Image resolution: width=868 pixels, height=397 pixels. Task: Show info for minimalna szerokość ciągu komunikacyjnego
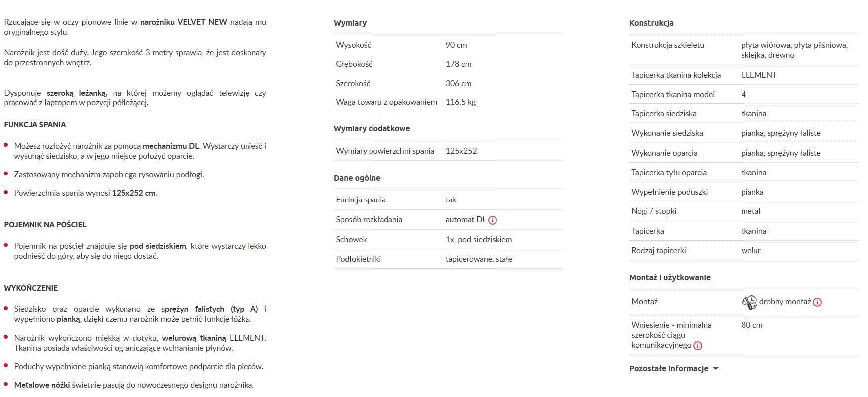click(698, 346)
